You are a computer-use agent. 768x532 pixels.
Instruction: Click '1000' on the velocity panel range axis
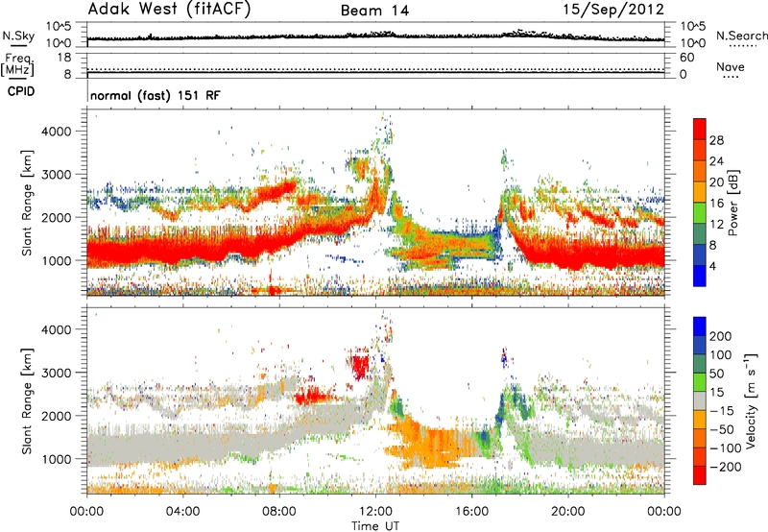point(56,459)
